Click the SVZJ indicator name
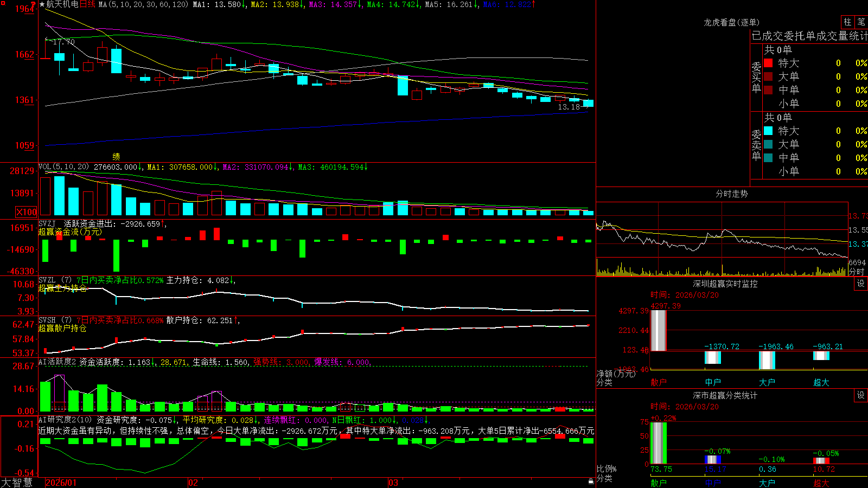This screenshot has height=488, width=868. [x=47, y=223]
